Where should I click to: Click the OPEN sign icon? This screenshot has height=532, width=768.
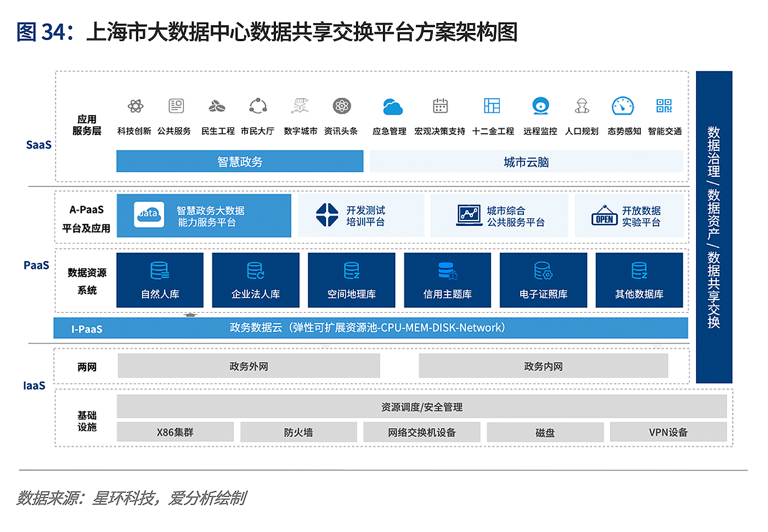(x=605, y=216)
